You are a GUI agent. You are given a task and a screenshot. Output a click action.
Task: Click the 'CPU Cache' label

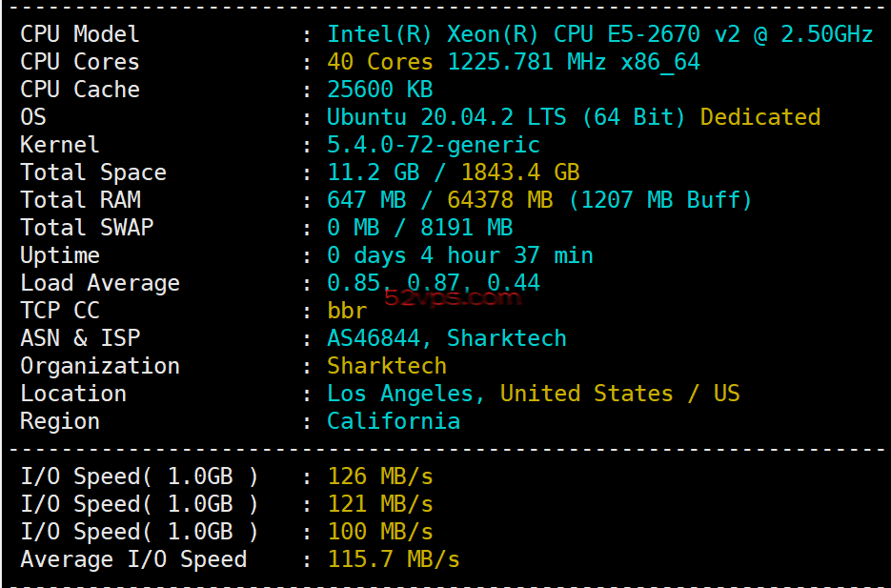click(79, 90)
